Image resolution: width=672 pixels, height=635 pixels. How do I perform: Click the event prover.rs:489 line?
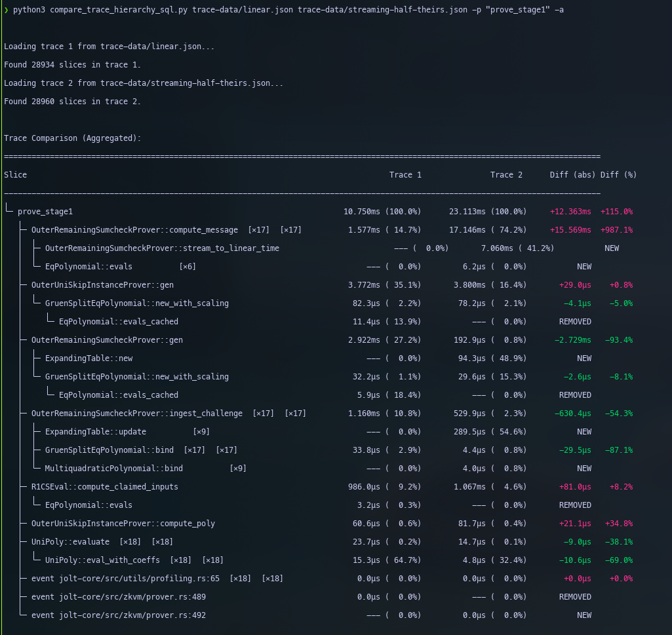[118, 597]
